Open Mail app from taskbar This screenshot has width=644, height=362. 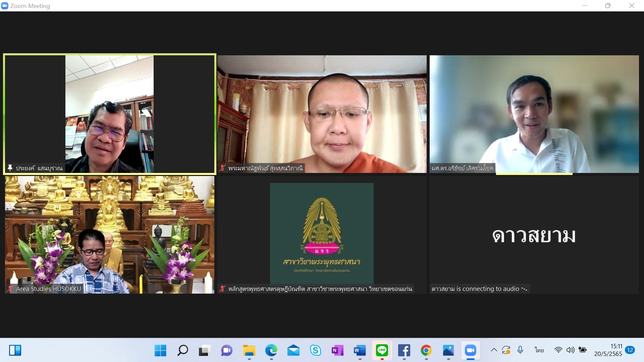[x=293, y=350]
